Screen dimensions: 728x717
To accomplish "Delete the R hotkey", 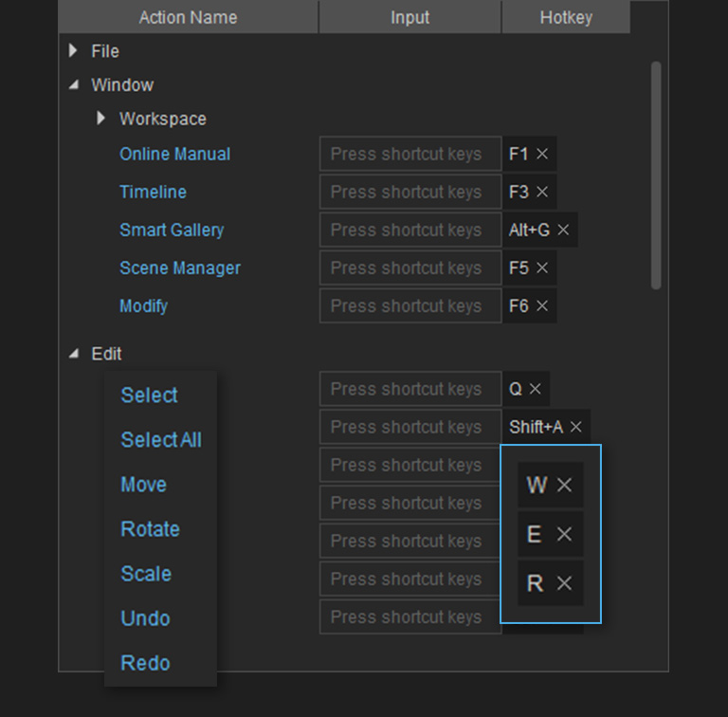I will [x=564, y=583].
